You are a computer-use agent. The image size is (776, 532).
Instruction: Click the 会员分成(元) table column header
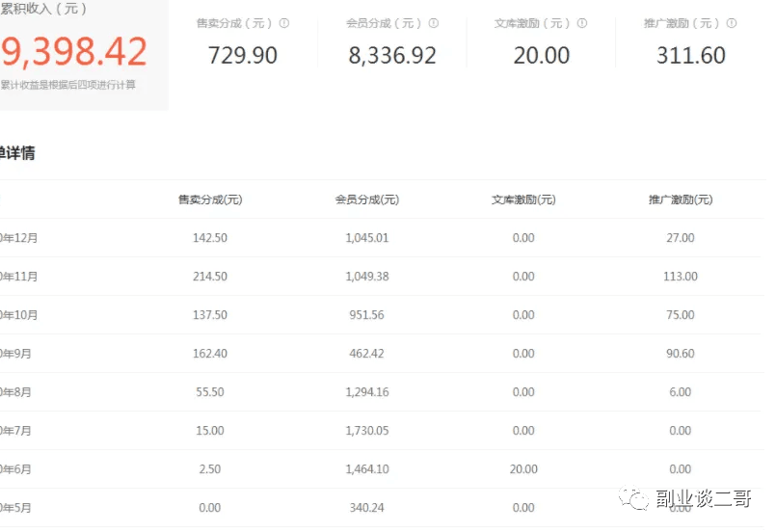pyautogui.click(x=367, y=199)
